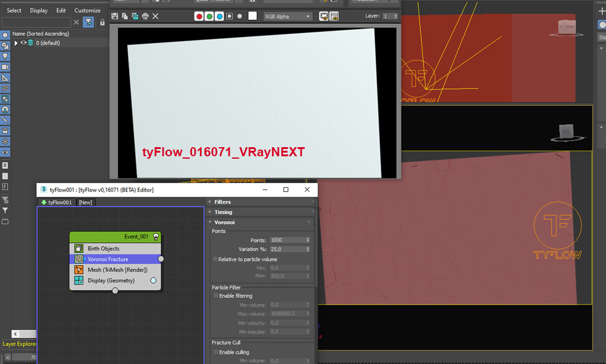Screen dimensions: 606x364
Task: Open the Customize menu in Layer Explorer
Action: (x=87, y=10)
